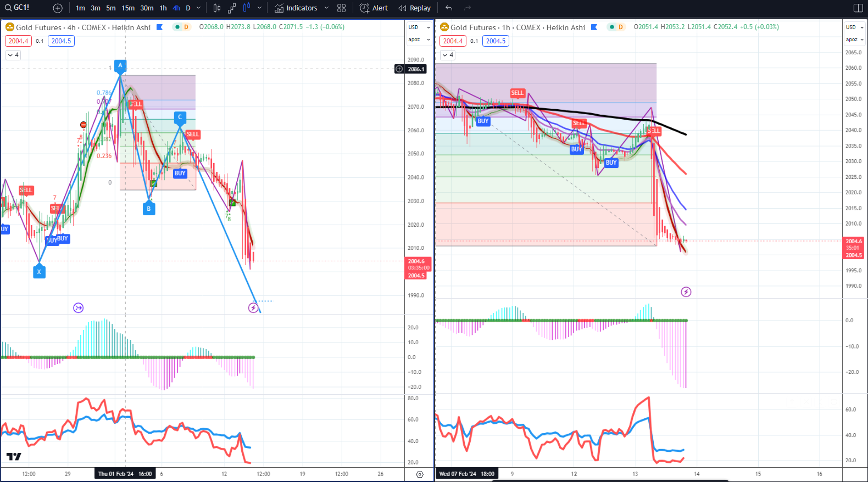Click the red no-entry icon on 4h chart
The height and width of the screenshot is (482, 868).
(x=84, y=125)
